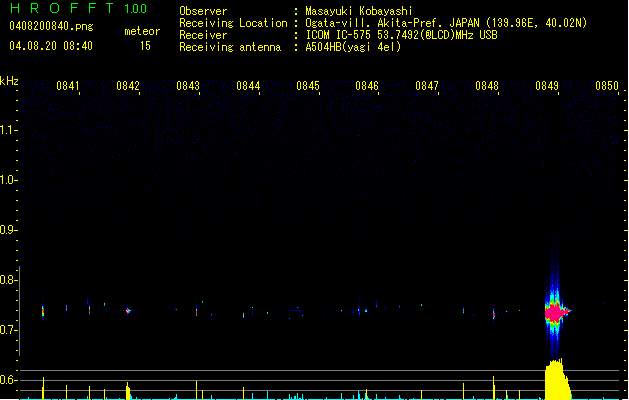
Task: Click the 0.8 kHz frequency axis label
Action: [x=8, y=280]
